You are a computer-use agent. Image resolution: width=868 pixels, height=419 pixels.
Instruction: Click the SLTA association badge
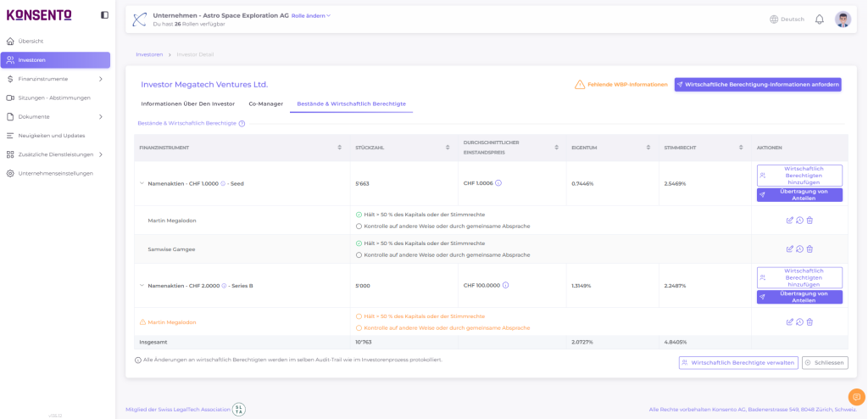tap(239, 410)
